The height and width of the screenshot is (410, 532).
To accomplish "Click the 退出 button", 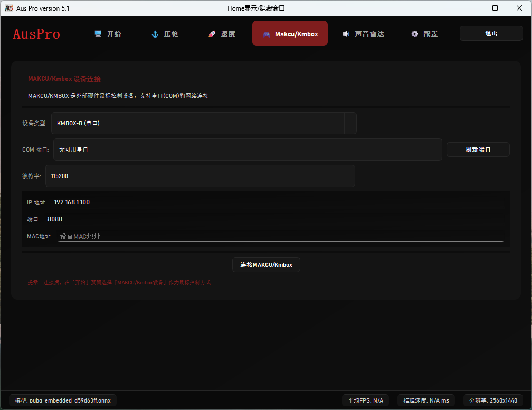I will pyautogui.click(x=491, y=33).
